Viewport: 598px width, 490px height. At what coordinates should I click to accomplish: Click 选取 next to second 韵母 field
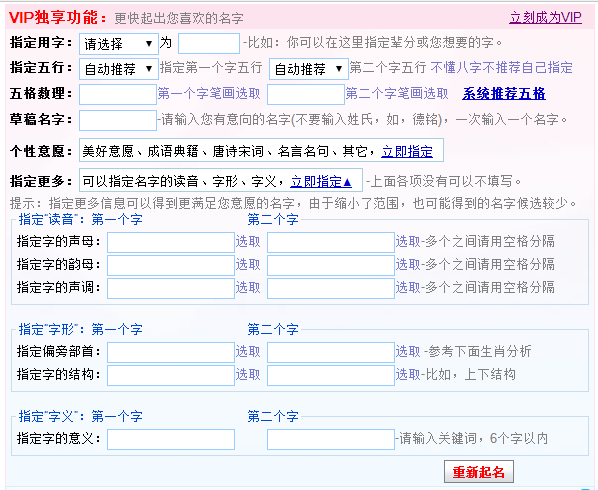coord(408,264)
